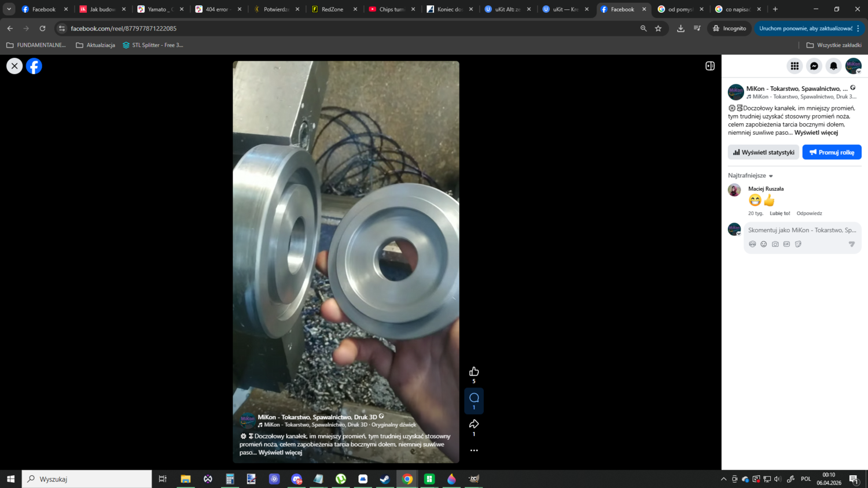Open the reel comments bubble icon
Image resolution: width=868 pixels, height=488 pixels.
[474, 398]
